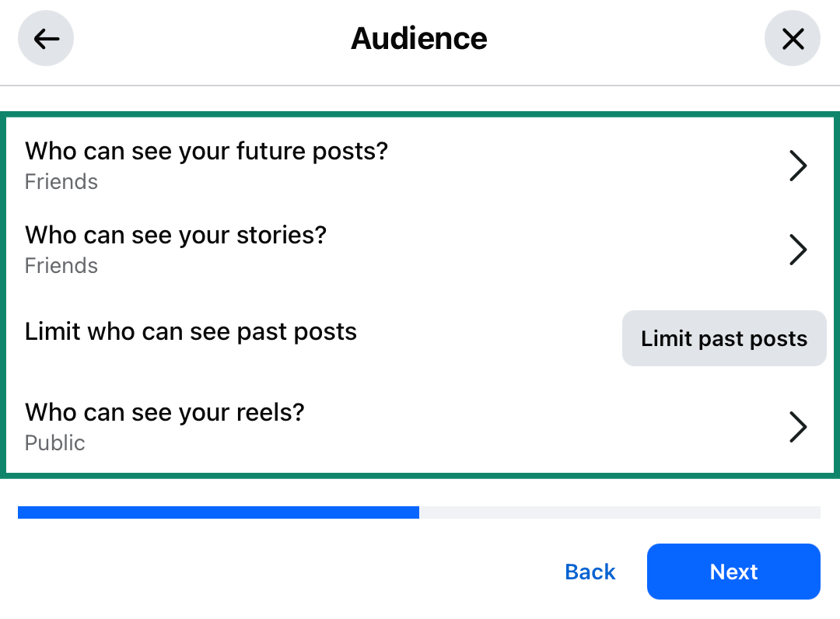Select the Friends label under future posts
The width and height of the screenshot is (840, 619).
click(x=61, y=181)
